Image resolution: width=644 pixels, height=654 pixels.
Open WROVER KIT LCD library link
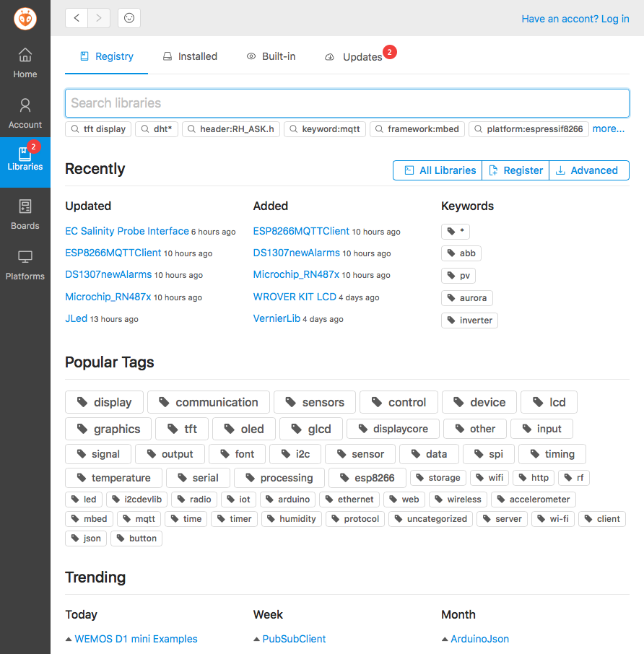pyautogui.click(x=295, y=297)
